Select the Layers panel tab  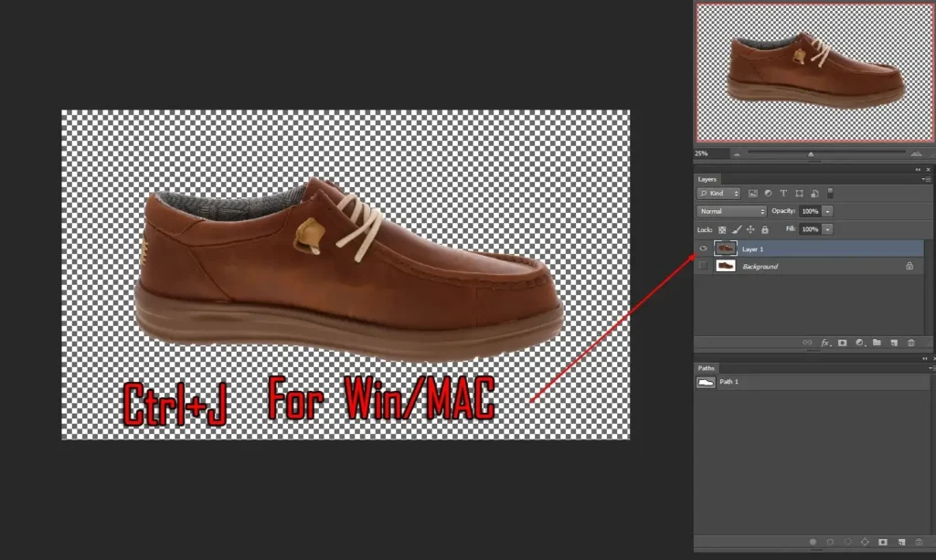(707, 179)
